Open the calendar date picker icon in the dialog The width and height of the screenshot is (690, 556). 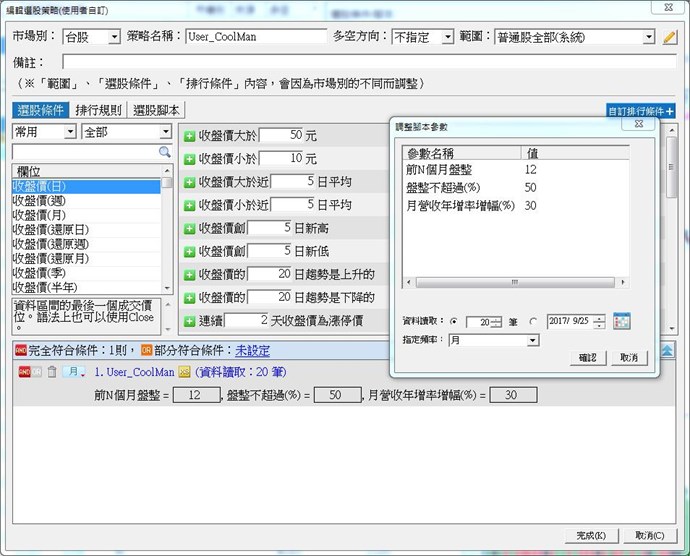point(621,321)
